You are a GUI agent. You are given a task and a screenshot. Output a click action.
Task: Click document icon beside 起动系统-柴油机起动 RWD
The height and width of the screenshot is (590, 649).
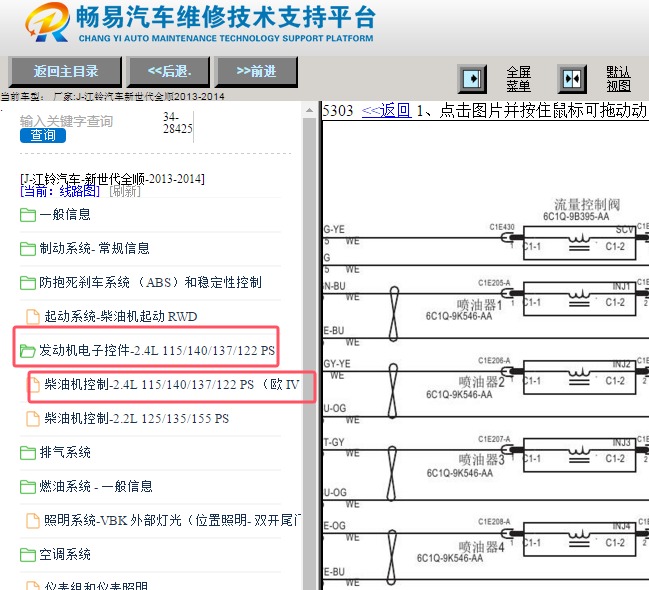(x=33, y=317)
